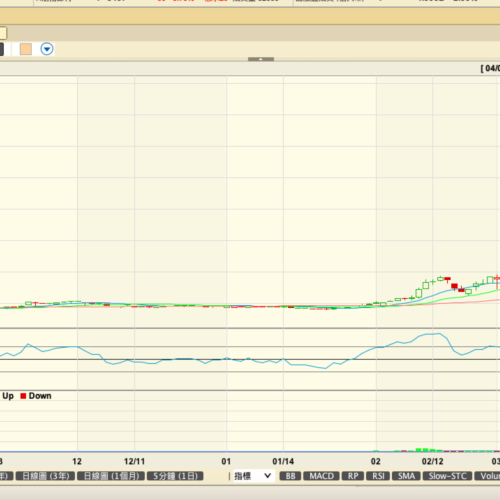The width and height of the screenshot is (500, 500).
Task: Switch to 5分鐘 (1日) chart
Action: coord(175,476)
